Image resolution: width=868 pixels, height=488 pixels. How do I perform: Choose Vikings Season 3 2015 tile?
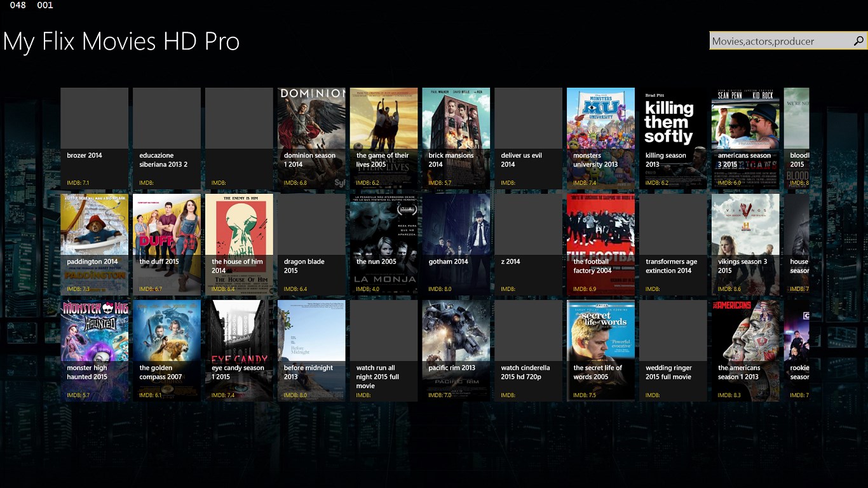click(x=745, y=244)
